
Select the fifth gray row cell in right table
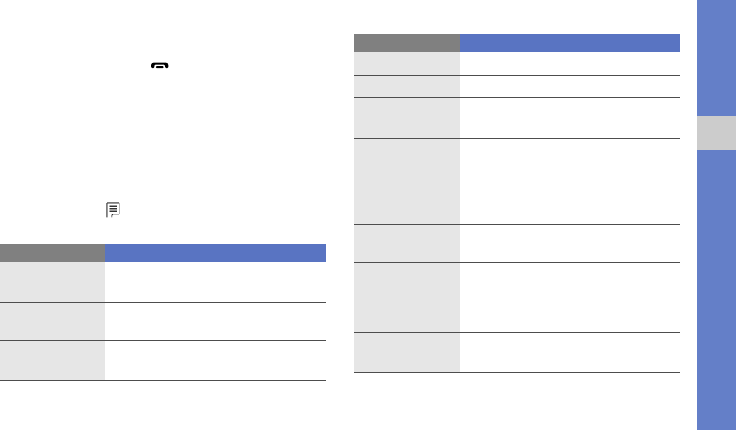coord(407,243)
